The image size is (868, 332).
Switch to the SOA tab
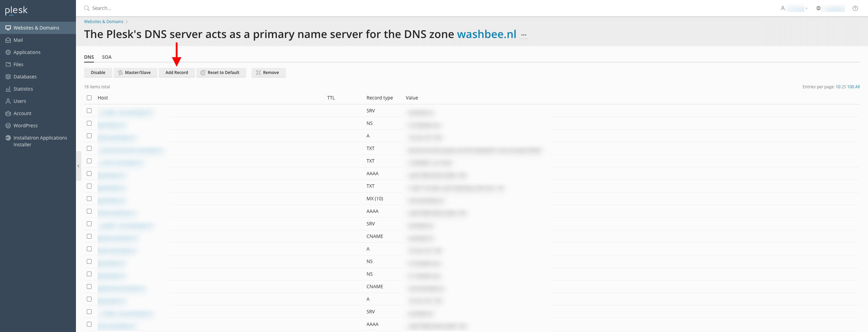coord(107,57)
